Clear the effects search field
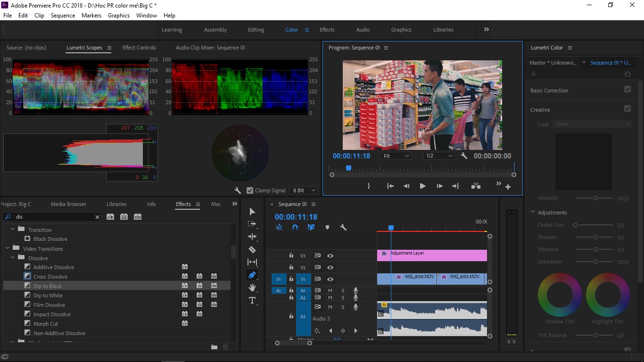Viewport: 644px width, 362px height. click(x=98, y=217)
